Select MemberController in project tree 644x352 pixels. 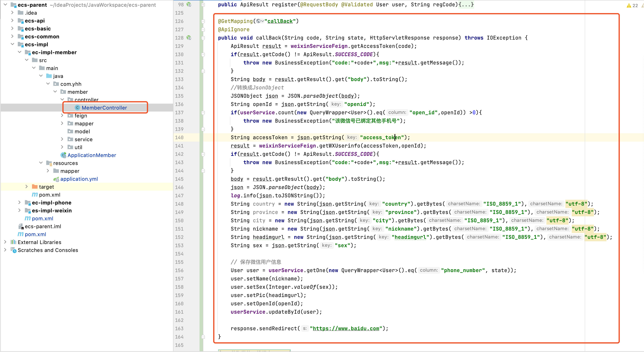(x=104, y=108)
